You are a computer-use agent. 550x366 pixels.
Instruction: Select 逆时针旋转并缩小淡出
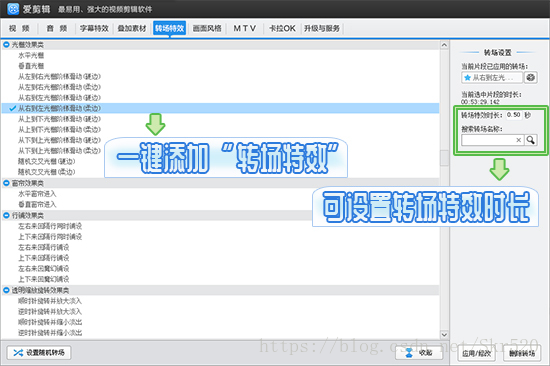click(50, 333)
